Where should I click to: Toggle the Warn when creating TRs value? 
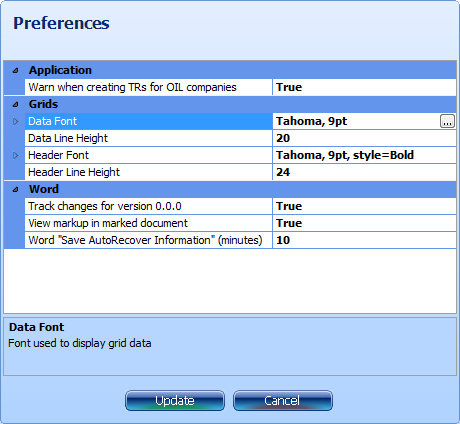364,87
